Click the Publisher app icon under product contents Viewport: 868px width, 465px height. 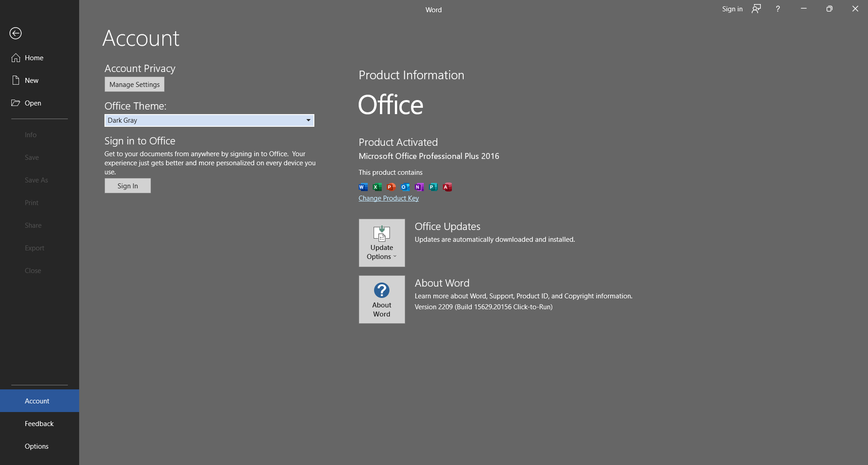click(433, 187)
